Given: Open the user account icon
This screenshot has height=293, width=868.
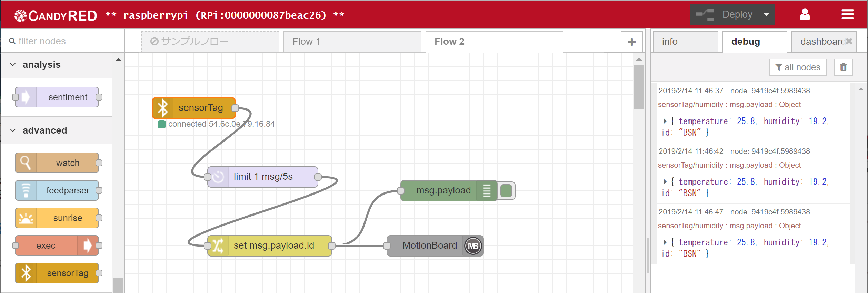Looking at the screenshot, I should (x=805, y=14).
